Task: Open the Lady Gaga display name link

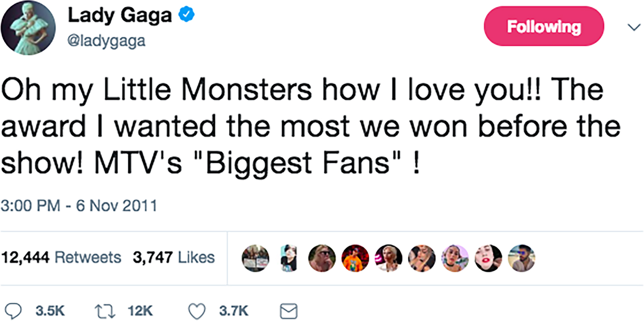Action: (x=120, y=16)
